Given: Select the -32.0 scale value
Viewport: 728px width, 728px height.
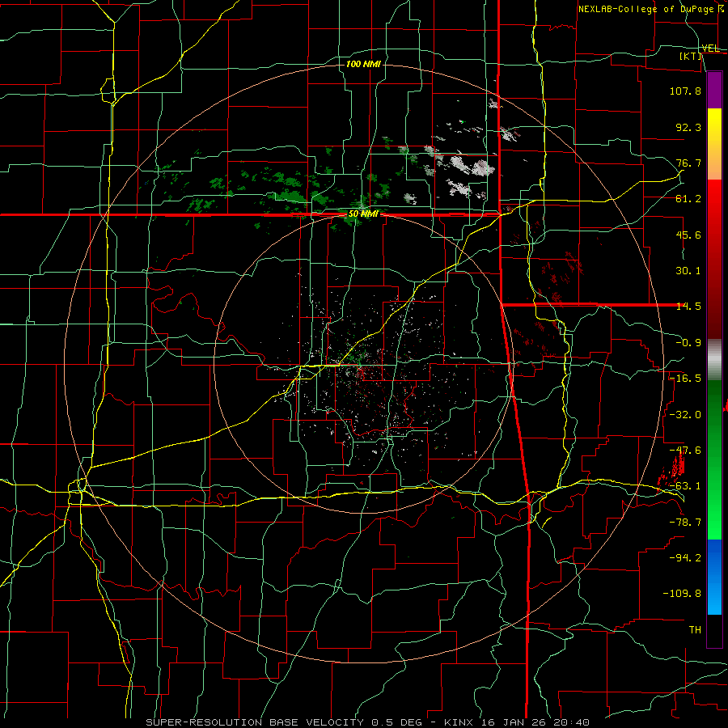Looking at the screenshot, I should pyautogui.click(x=685, y=415).
